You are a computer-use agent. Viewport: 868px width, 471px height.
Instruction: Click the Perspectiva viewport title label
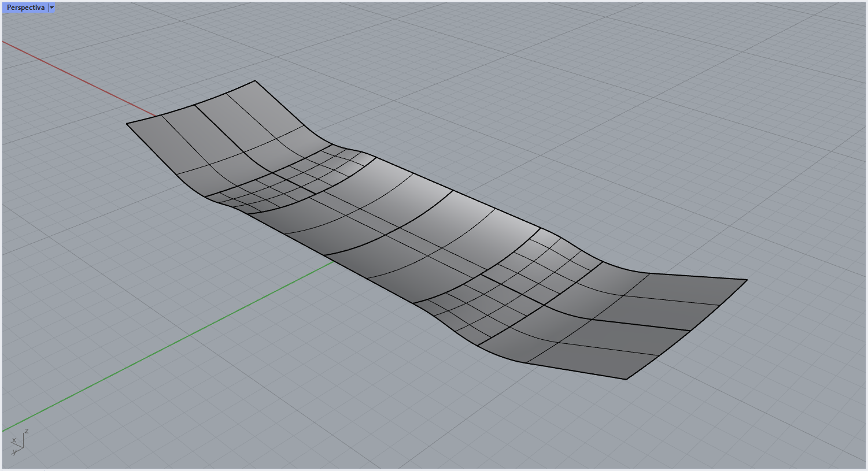[x=25, y=8]
